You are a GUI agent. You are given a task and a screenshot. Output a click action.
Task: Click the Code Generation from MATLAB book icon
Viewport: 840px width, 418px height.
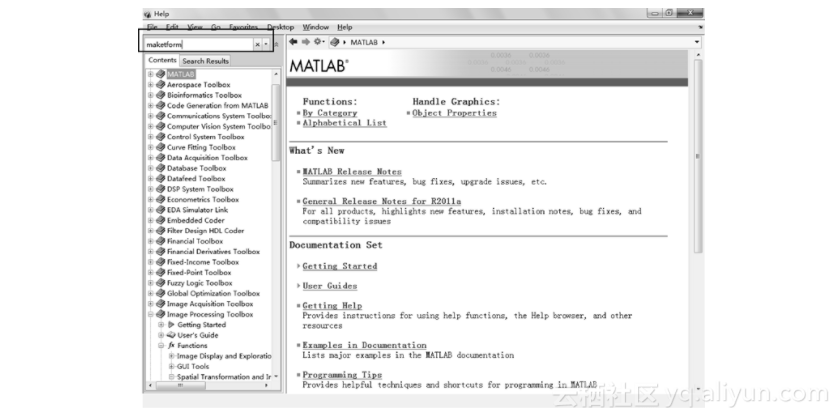pyautogui.click(x=161, y=106)
